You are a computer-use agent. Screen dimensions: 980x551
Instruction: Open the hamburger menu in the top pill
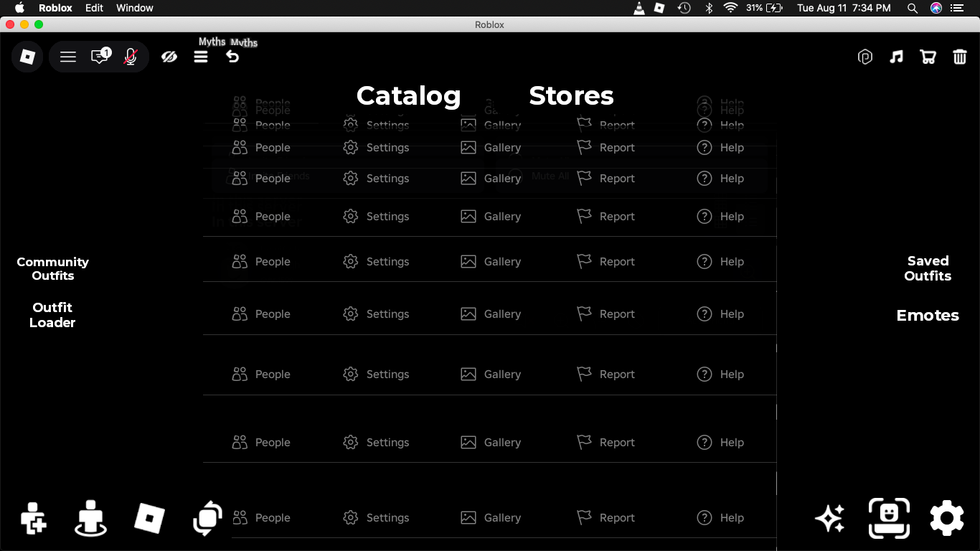pos(68,57)
